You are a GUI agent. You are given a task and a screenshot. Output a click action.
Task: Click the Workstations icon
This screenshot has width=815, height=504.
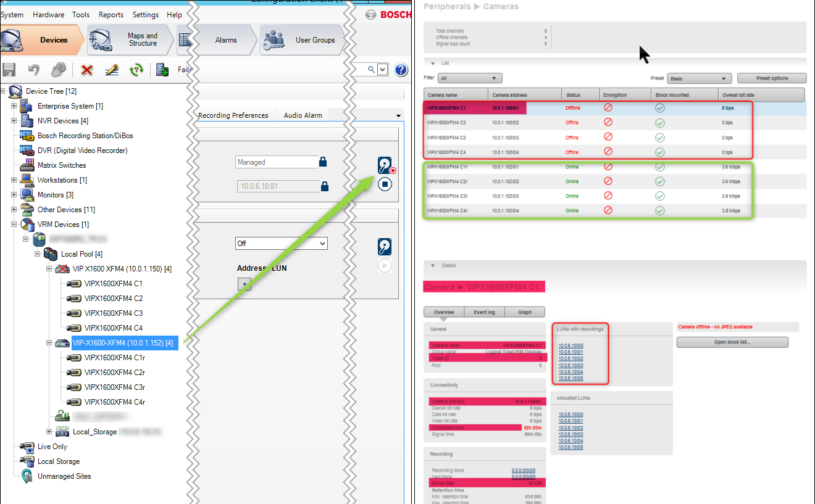pyautogui.click(x=27, y=180)
